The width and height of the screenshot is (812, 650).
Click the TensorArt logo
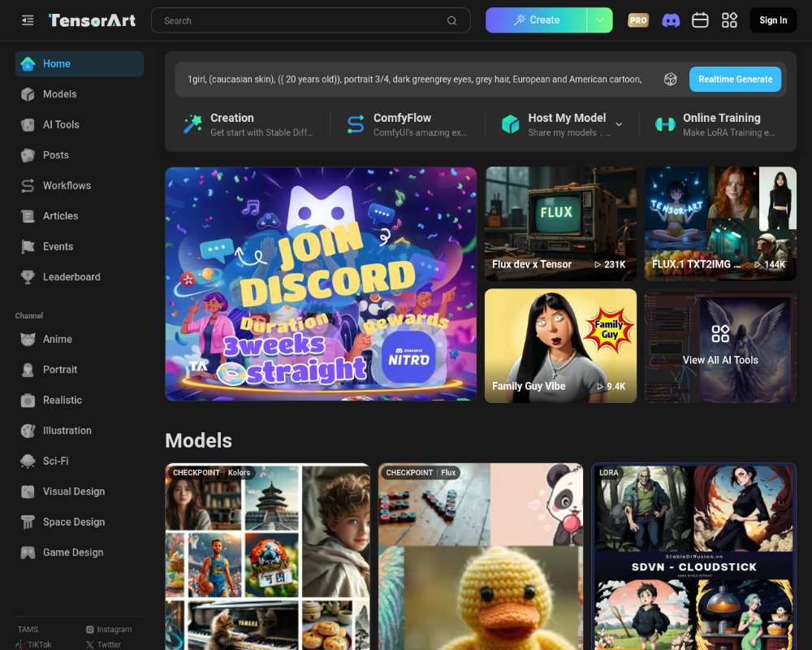tap(93, 20)
